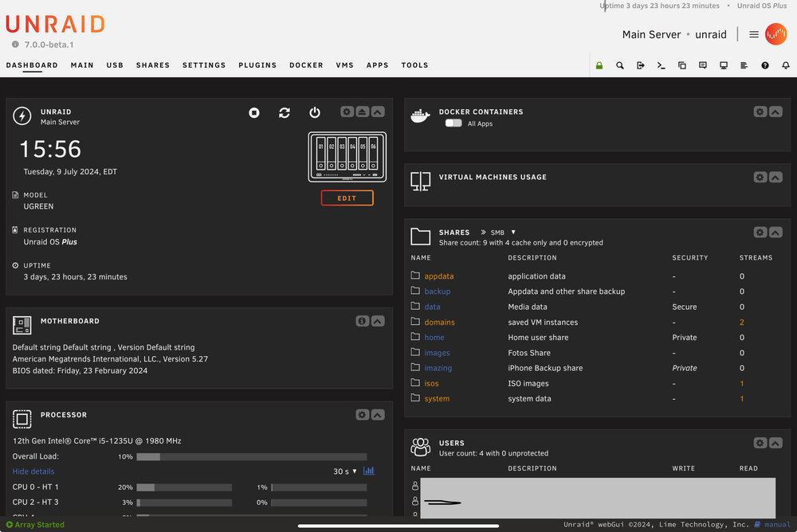
Task: Open Processor tile settings gear
Action: pyautogui.click(x=363, y=415)
